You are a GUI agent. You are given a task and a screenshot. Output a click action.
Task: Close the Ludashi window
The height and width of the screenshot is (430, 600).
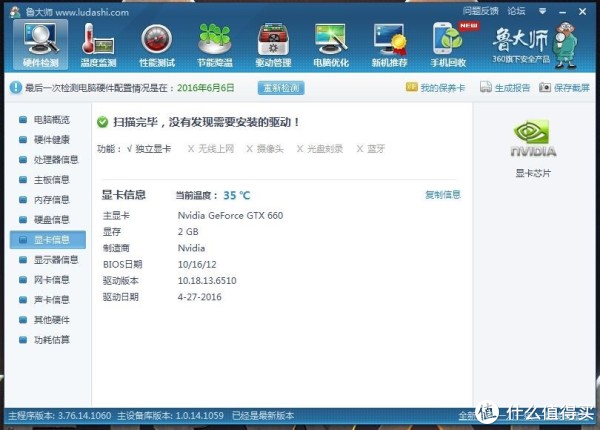[582, 12]
